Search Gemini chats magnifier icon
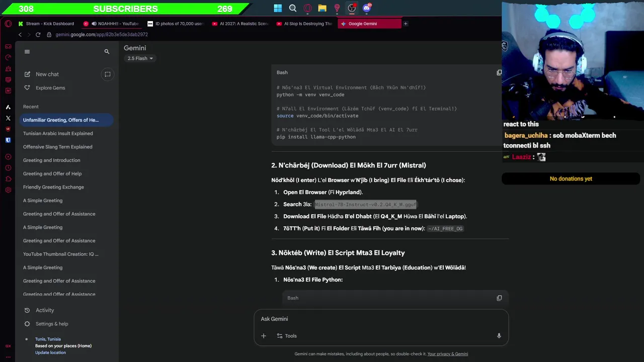Viewport: 644px width, 362px height. pos(107,51)
